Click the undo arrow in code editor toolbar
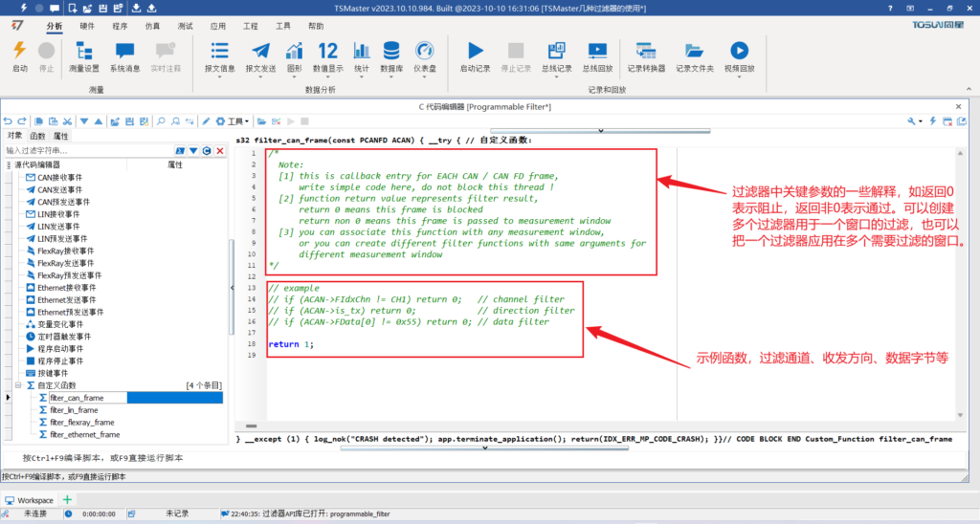 click(x=9, y=121)
